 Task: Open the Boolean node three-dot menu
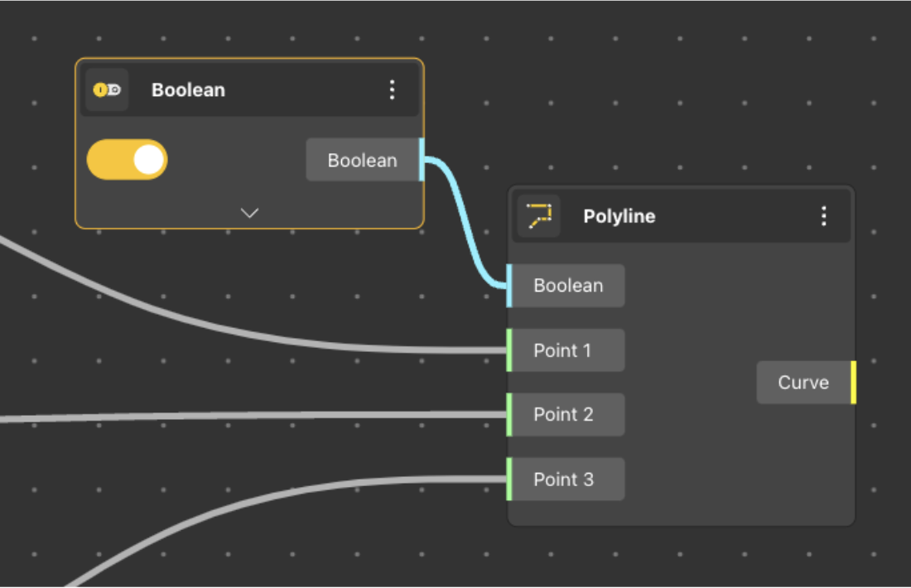click(393, 90)
